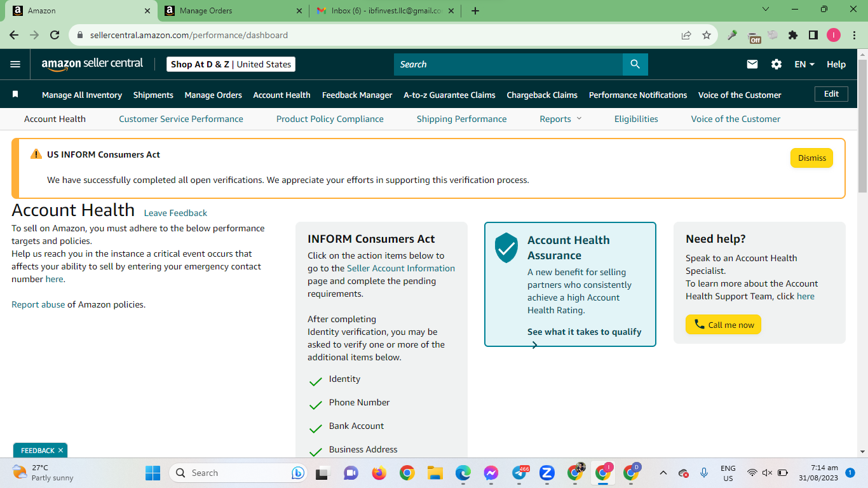Click the Call me now button
This screenshot has height=488, width=868.
pyautogui.click(x=723, y=325)
